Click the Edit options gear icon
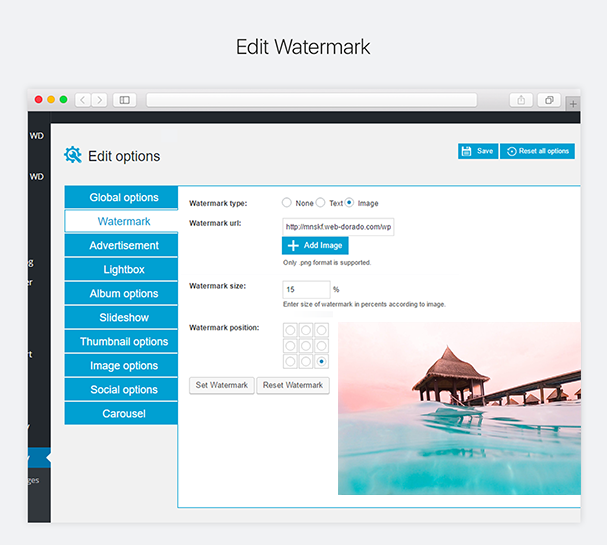Image resolution: width=607 pixels, height=545 pixels. (x=73, y=155)
